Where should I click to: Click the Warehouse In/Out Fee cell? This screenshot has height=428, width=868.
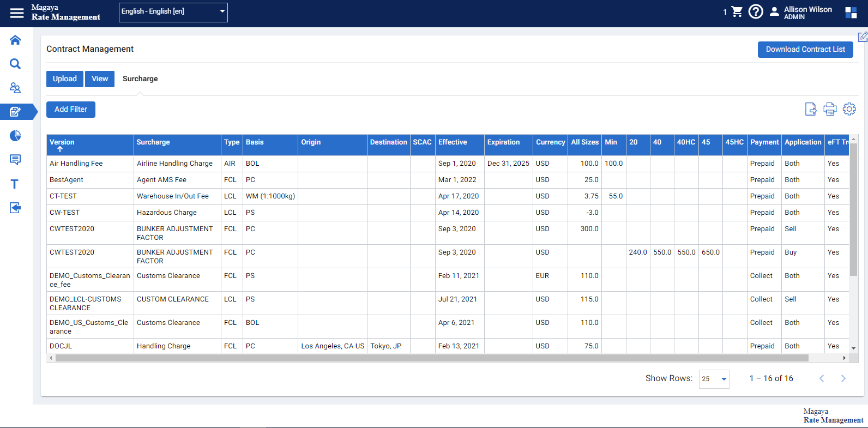point(177,196)
